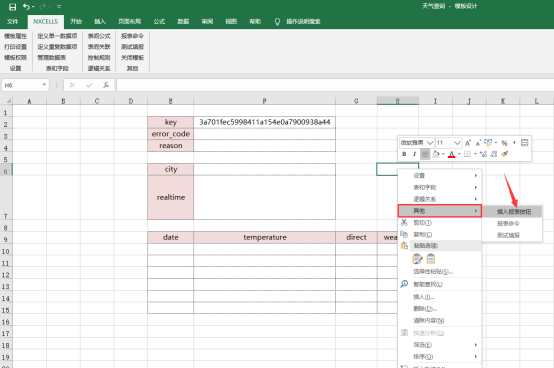Viewport: 554px width, 368px height.
Task: Click 选择性粘贴(S) in the context menu
Action: point(440,272)
